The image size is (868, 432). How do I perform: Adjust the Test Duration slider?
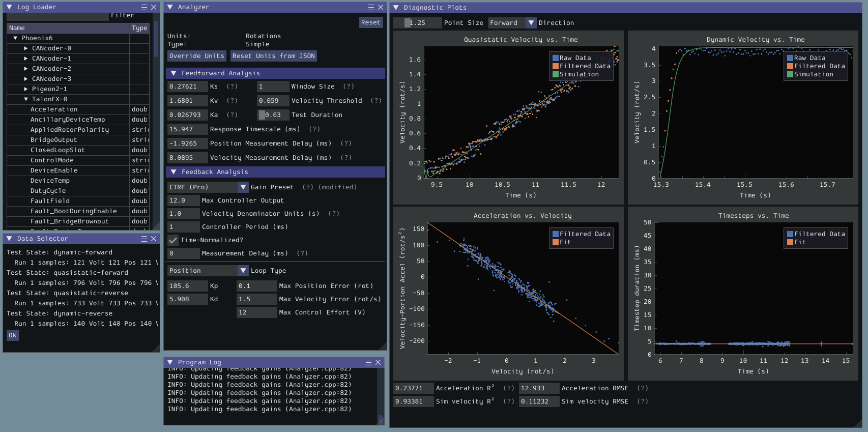click(273, 115)
